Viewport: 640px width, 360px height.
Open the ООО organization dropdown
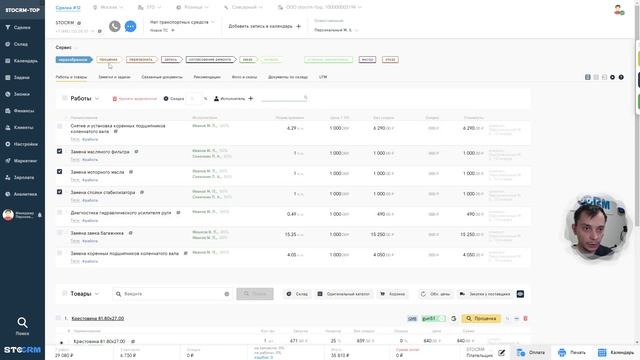click(320, 7)
